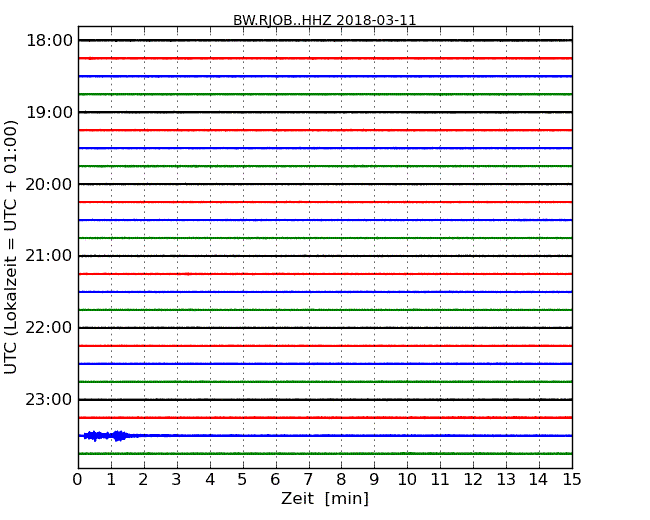
Task: Click the x-axis tick label 15
Action: click(x=572, y=480)
